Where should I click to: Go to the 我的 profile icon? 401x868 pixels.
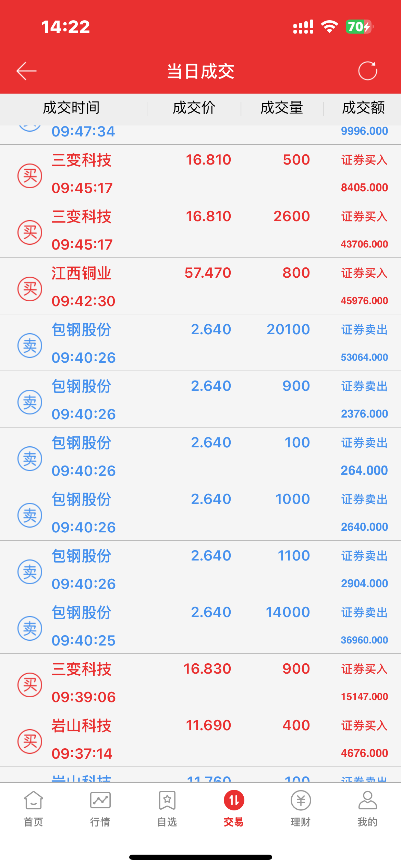(x=367, y=800)
